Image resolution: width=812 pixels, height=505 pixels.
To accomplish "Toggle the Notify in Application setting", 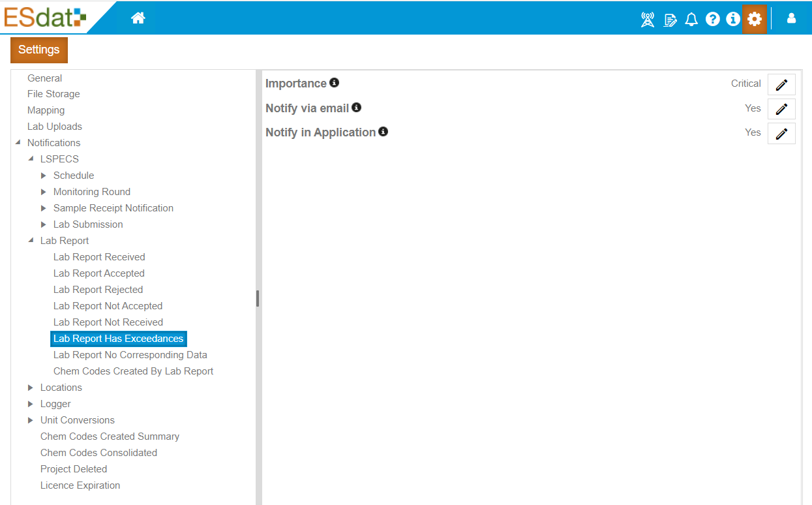I will coord(781,133).
